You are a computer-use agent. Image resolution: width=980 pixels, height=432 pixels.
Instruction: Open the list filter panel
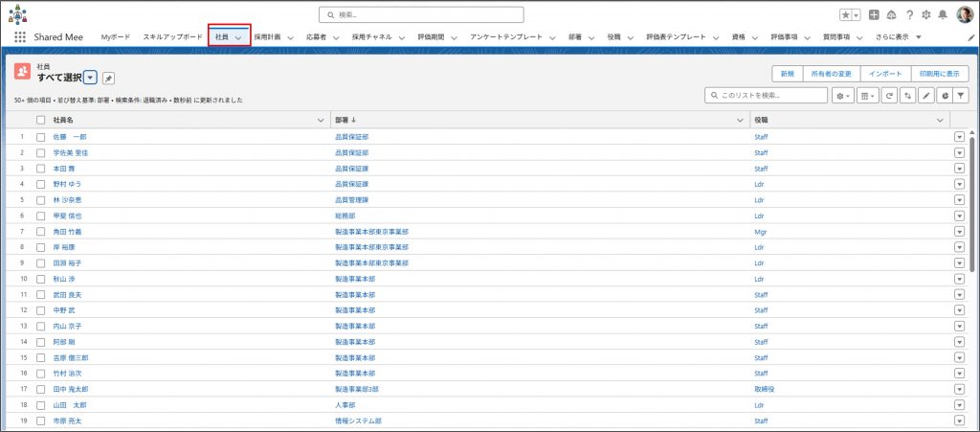pos(961,96)
